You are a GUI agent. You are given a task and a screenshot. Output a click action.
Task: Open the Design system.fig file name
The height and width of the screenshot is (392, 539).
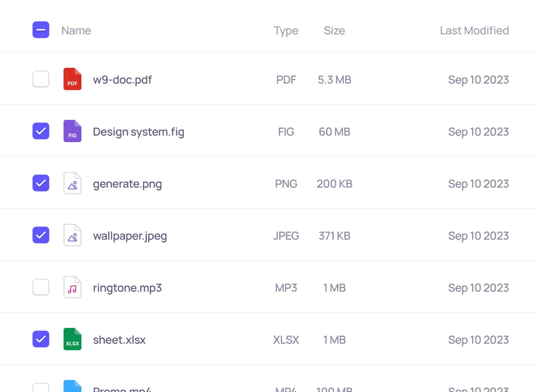[x=138, y=132]
